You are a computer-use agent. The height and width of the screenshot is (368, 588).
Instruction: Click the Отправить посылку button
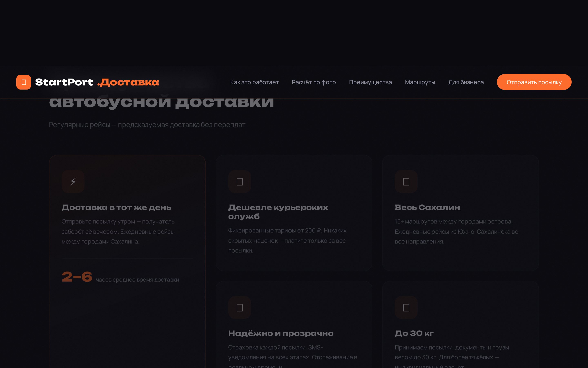pos(534,82)
